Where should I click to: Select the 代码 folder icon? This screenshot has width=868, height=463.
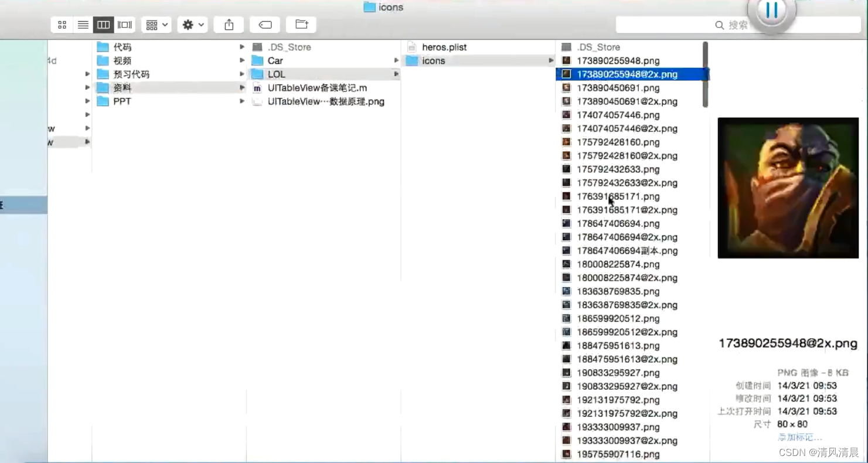point(103,47)
